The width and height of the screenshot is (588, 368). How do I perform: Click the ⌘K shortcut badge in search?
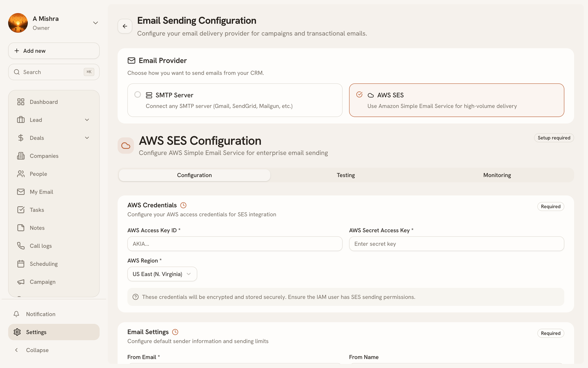(89, 72)
